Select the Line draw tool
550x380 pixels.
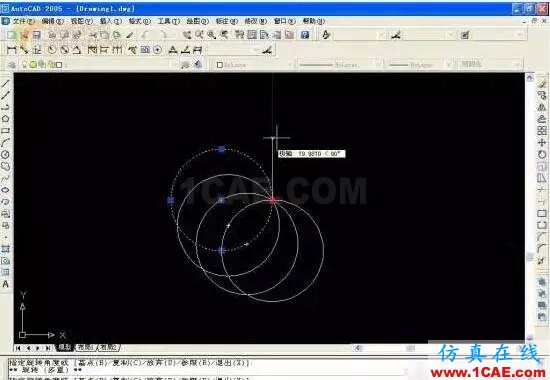point(5,84)
